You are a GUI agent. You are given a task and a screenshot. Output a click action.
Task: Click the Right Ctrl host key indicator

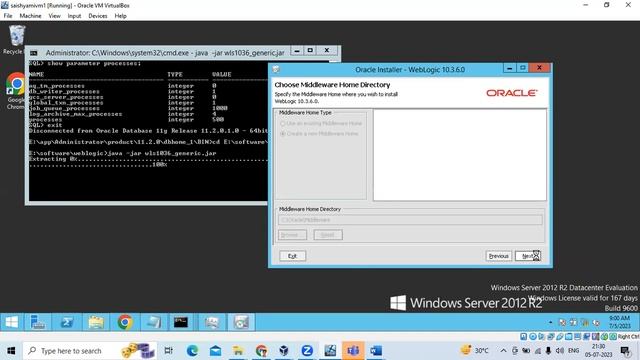click(x=628, y=337)
